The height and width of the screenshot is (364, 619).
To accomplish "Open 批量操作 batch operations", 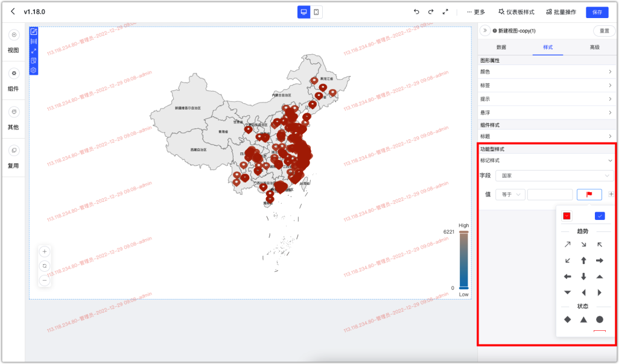I will [x=561, y=12].
